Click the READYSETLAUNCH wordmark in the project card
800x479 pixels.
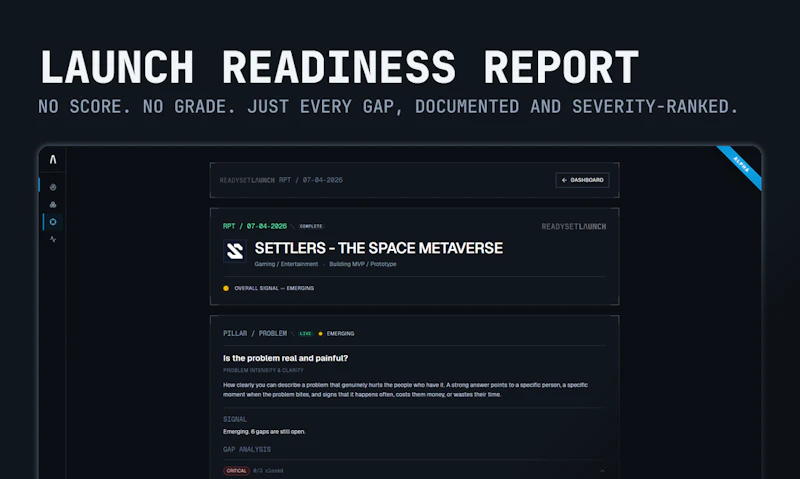[x=574, y=226]
